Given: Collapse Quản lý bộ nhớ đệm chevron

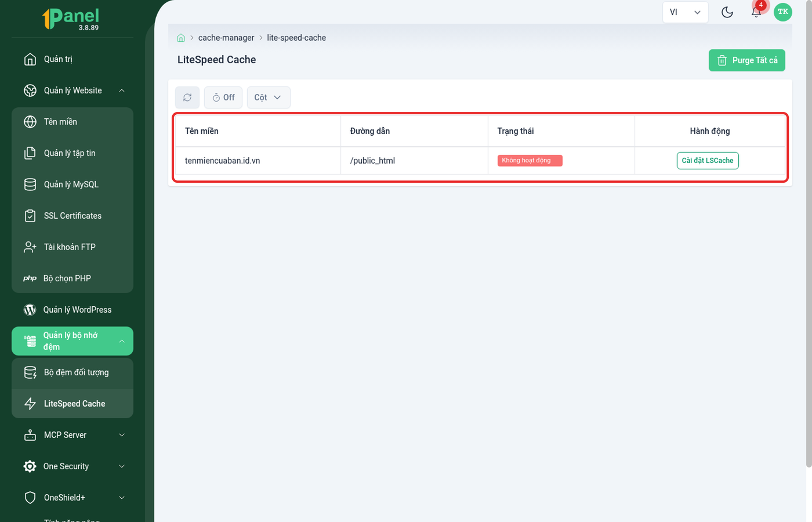Looking at the screenshot, I should (122, 341).
